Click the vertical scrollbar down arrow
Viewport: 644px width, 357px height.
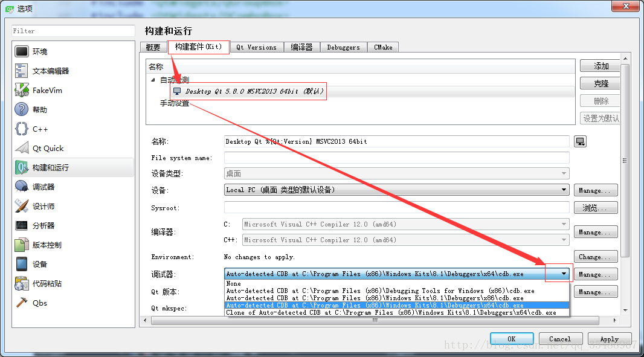625,310
